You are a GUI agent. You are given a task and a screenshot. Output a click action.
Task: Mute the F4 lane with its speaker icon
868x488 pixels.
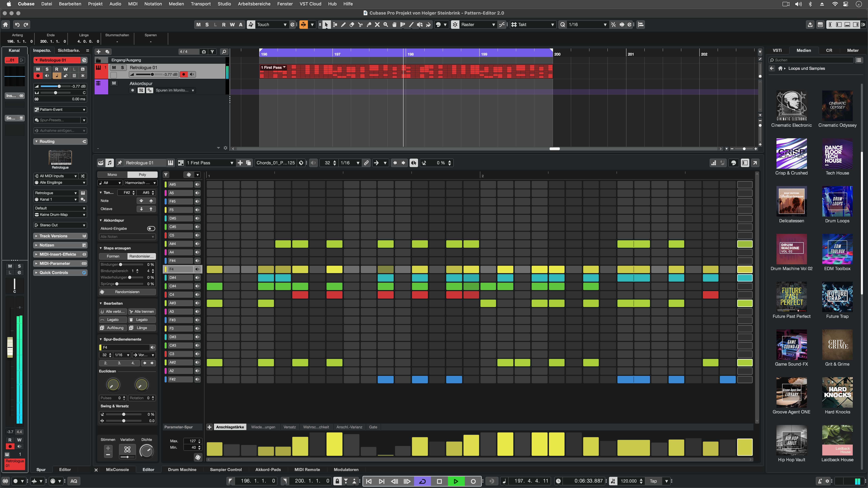[198, 269]
